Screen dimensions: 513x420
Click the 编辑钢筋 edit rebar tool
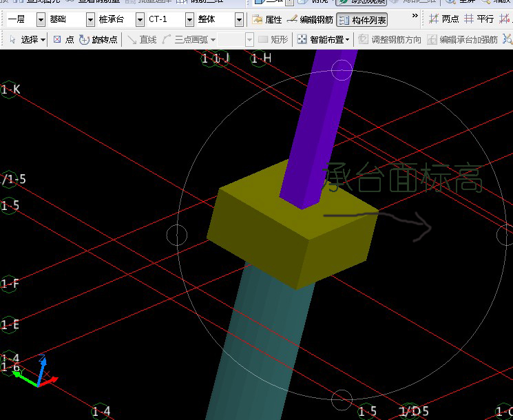click(310, 20)
